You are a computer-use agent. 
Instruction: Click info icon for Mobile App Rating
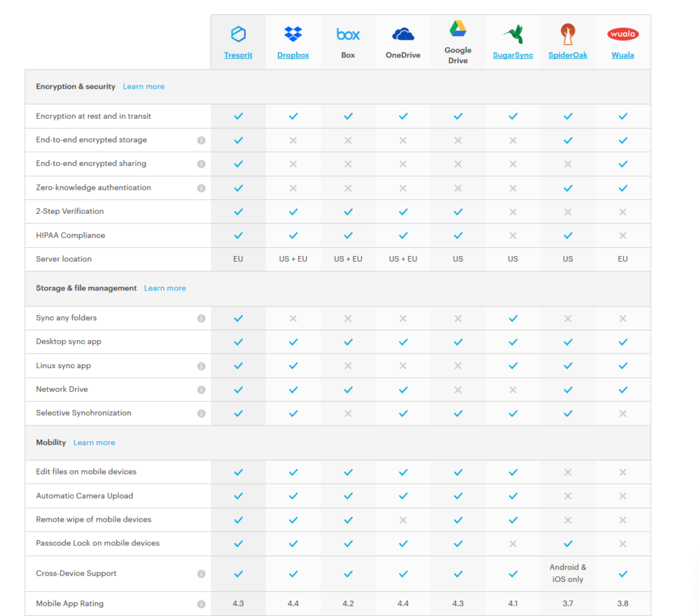click(x=201, y=604)
